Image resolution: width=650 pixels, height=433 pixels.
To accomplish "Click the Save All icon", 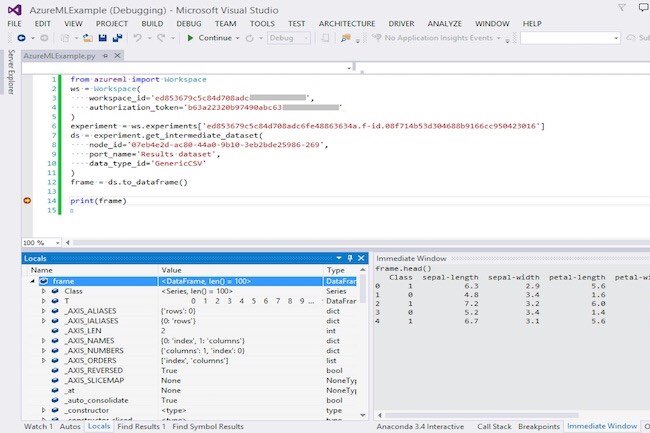I will pyautogui.click(x=117, y=38).
